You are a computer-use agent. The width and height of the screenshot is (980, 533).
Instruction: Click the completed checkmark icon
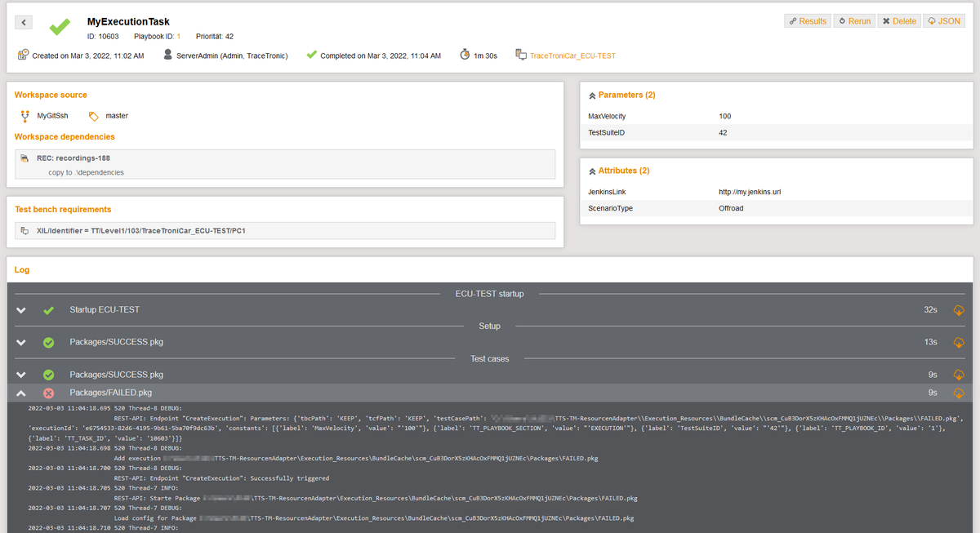coord(311,55)
